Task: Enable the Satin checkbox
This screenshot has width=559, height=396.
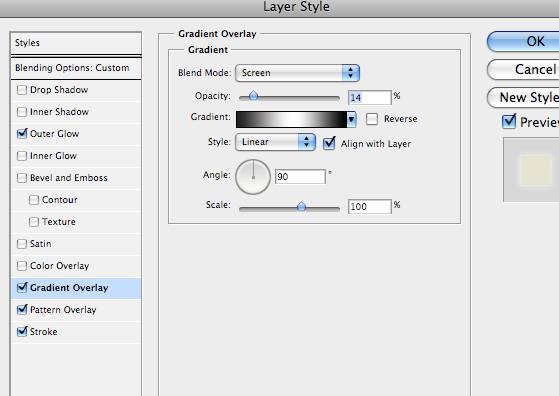Action: click(x=22, y=244)
